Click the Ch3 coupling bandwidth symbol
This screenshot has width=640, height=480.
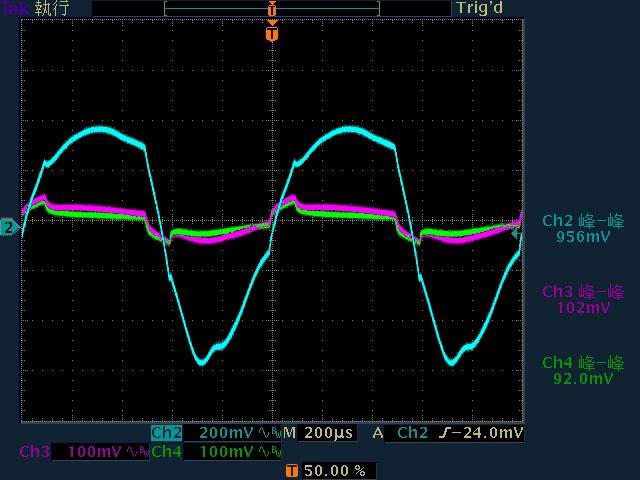point(138,452)
